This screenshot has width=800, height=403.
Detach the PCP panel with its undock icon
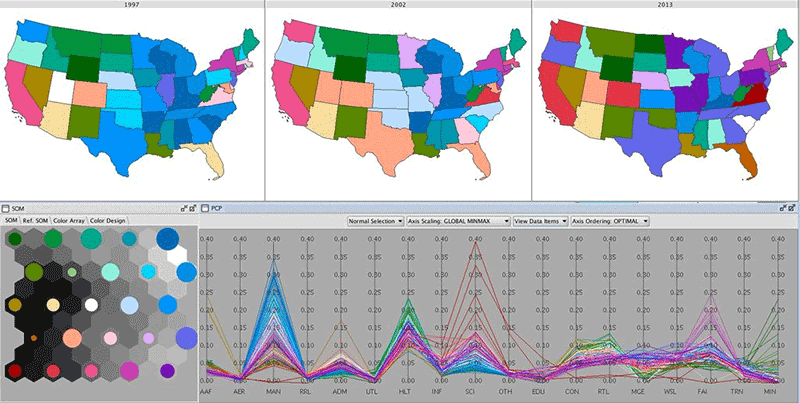coord(781,208)
